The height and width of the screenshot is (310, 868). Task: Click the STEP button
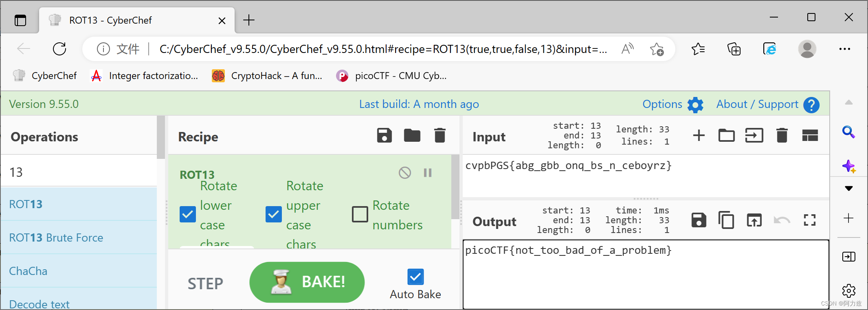205,284
